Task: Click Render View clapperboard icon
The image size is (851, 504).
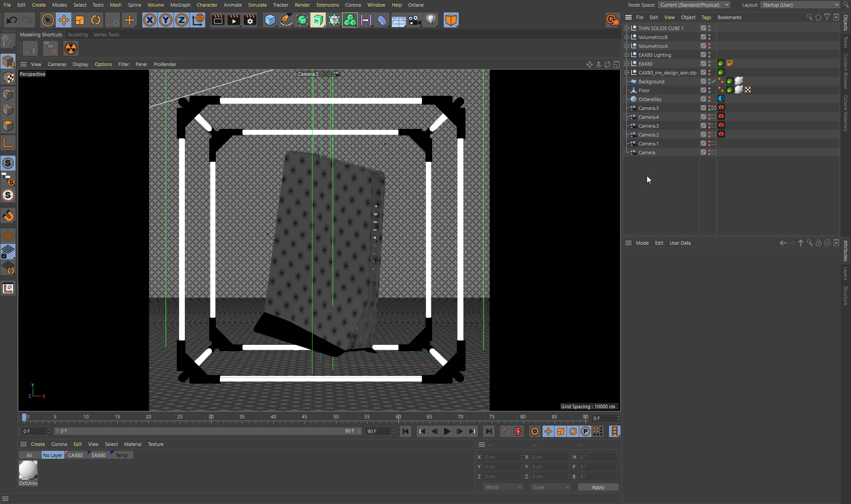Action: click(218, 20)
